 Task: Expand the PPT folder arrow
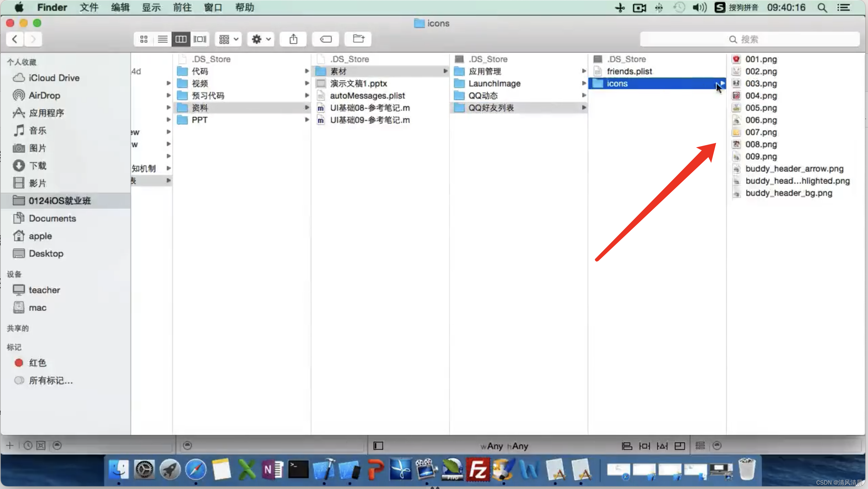click(307, 120)
